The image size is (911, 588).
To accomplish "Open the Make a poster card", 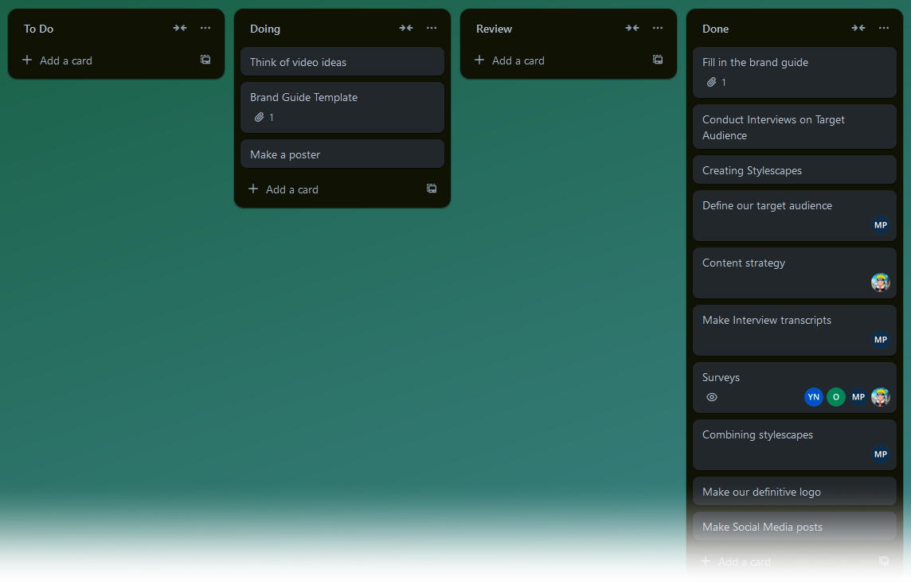I will (342, 154).
